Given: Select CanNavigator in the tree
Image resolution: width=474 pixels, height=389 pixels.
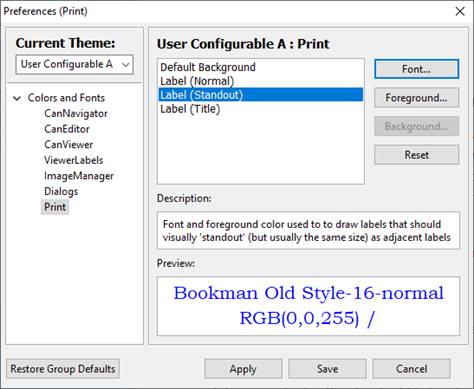Looking at the screenshot, I should click(x=76, y=114).
